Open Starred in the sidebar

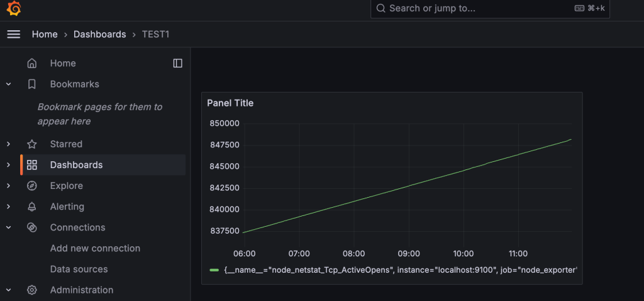point(66,144)
